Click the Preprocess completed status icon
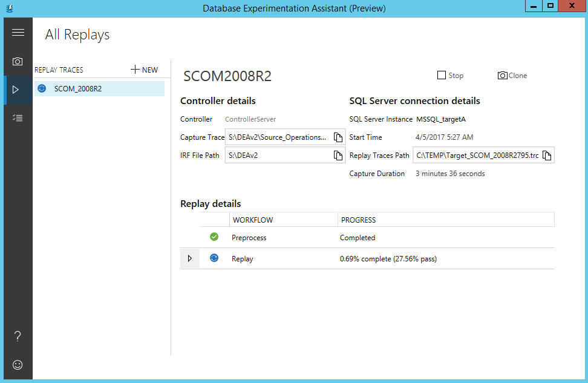 [x=214, y=237]
